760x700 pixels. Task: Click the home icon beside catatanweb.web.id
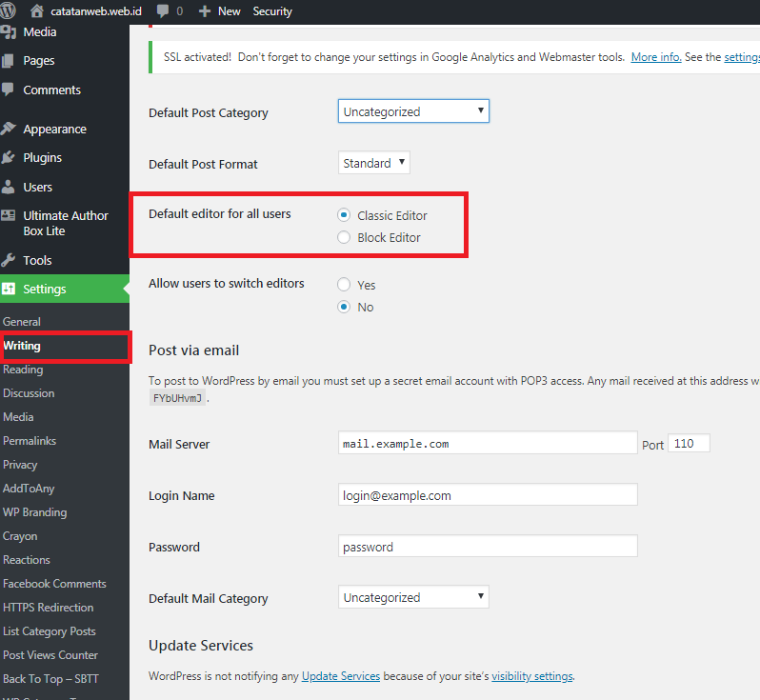click(x=37, y=11)
